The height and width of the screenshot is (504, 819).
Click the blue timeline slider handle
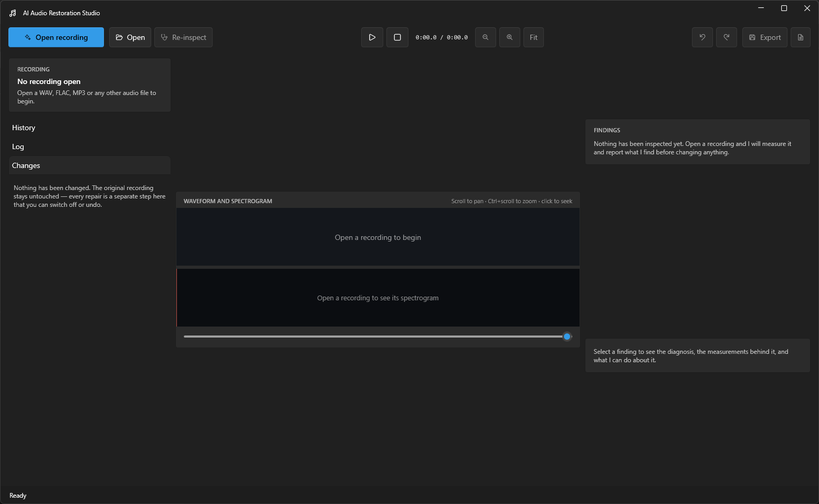pos(567,337)
